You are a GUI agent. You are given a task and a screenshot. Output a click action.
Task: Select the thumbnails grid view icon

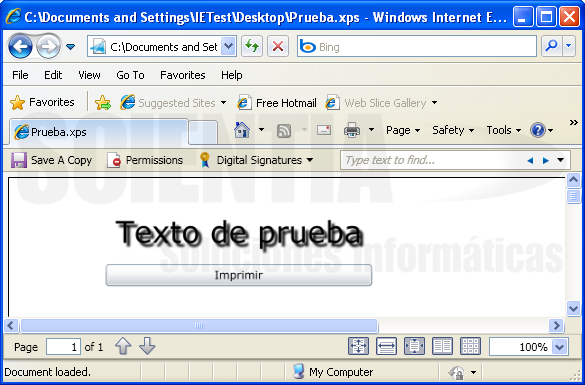point(470,346)
